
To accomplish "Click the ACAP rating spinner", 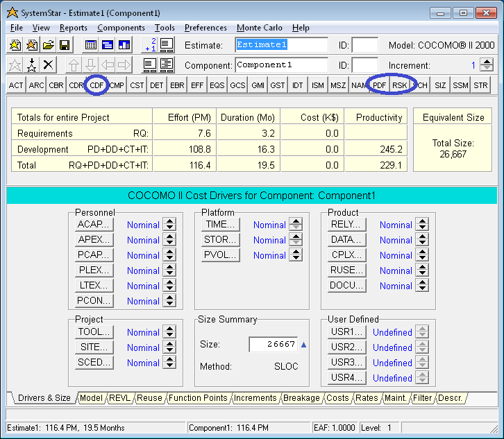I will pyautogui.click(x=169, y=224).
